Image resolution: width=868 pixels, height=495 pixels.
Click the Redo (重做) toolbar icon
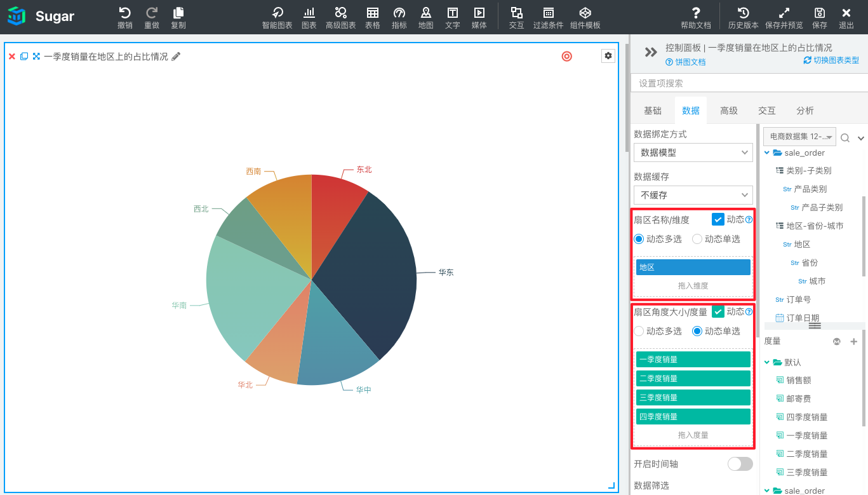click(152, 13)
